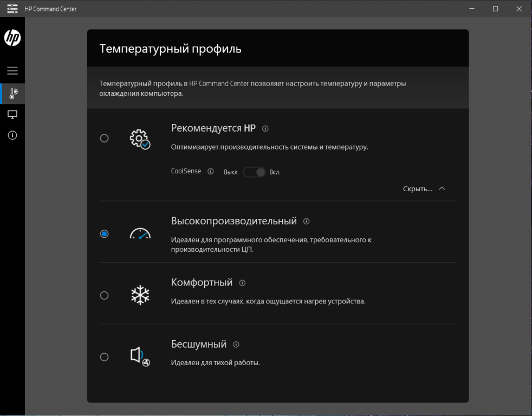Screen dimensions: 532x416
Task: Click the info button next to Комфортный
Action: (242, 282)
